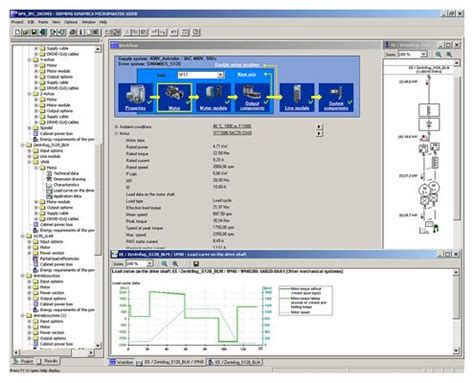Expand the Spindel tree node
This screenshot has width=474, height=383.
(29, 128)
